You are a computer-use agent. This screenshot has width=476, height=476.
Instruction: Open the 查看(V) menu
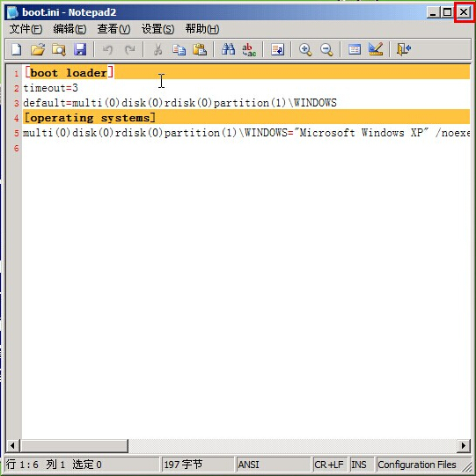(x=114, y=29)
